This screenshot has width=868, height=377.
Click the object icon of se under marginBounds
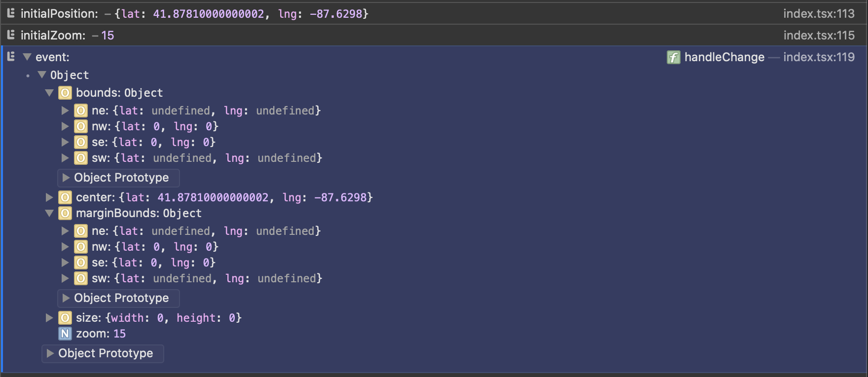pyautogui.click(x=81, y=263)
